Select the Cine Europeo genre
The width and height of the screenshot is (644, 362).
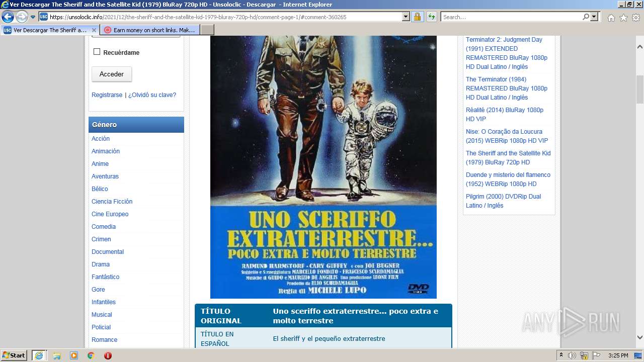(x=110, y=214)
